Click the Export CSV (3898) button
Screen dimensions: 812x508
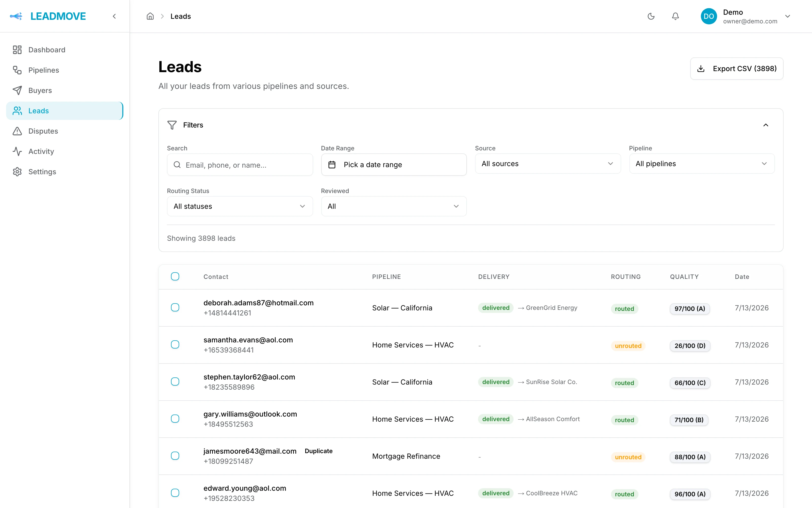(x=736, y=69)
